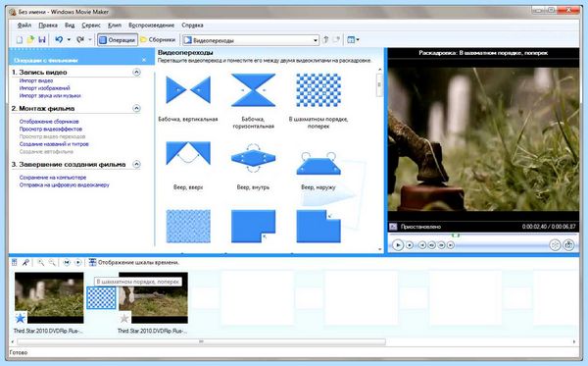Open the Файл menu
The width and height of the screenshot is (588, 366).
pyautogui.click(x=24, y=26)
